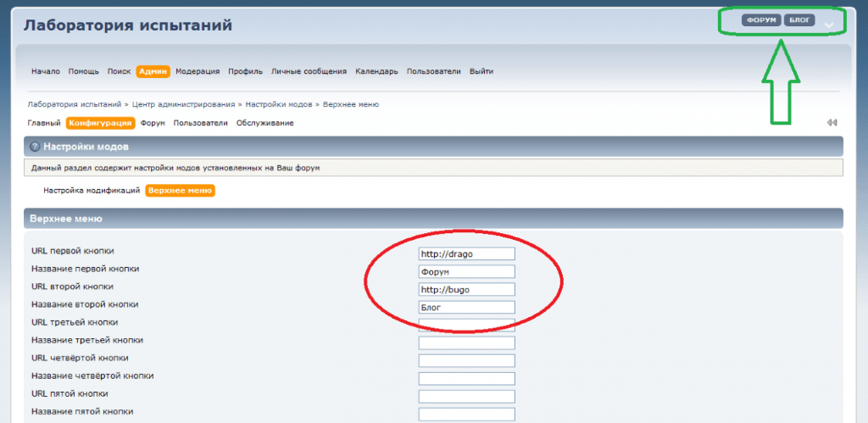Image resolution: width=868 pixels, height=423 pixels.
Task: Switch to the Верхнее меню tab
Action: (x=180, y=191)
